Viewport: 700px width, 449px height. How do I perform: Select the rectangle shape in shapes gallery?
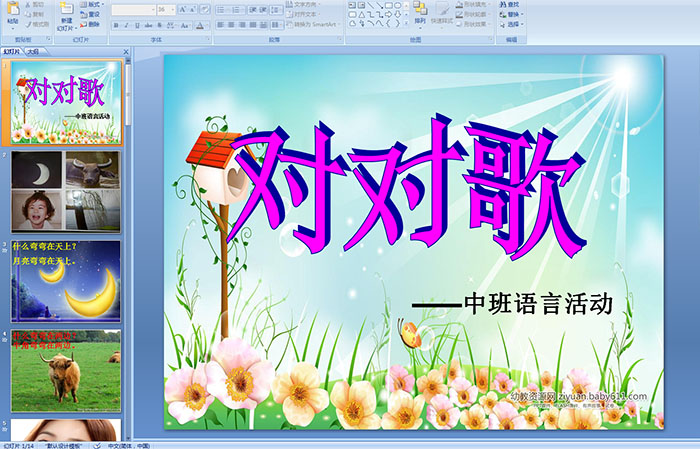pos(388,5)
